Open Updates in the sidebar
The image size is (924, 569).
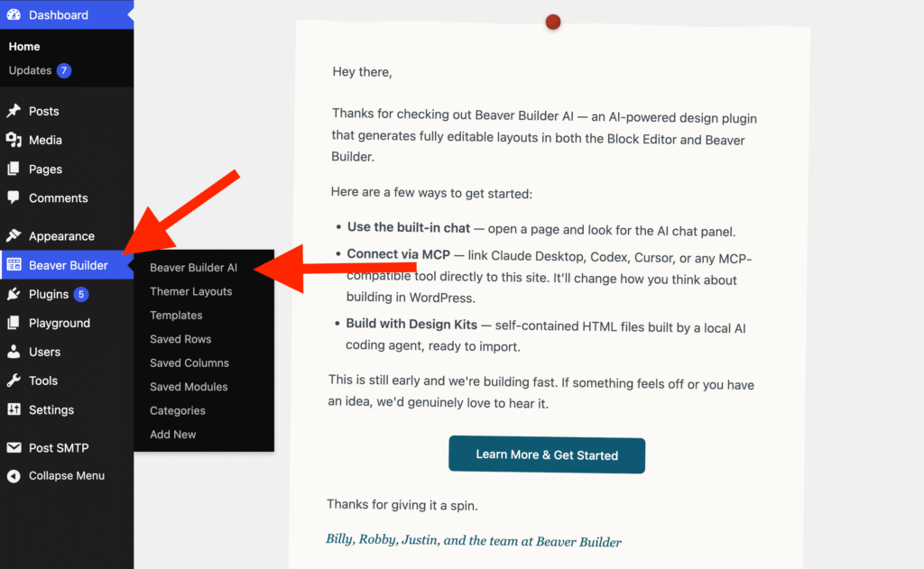coord(30,70)
